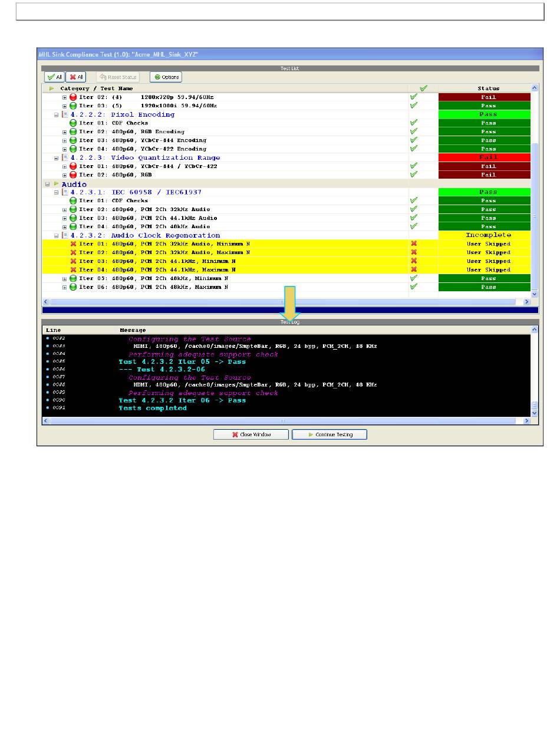The image size is (560, 747).
Task: Click red X icon of Iter 01: 32kHz Audio, Minimum N
Action: [x=74, y=244]
